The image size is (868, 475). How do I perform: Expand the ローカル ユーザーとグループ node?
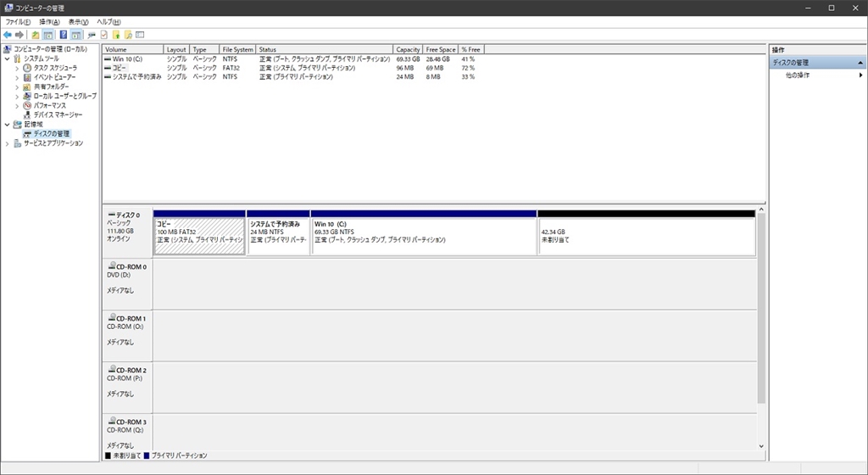17,96
